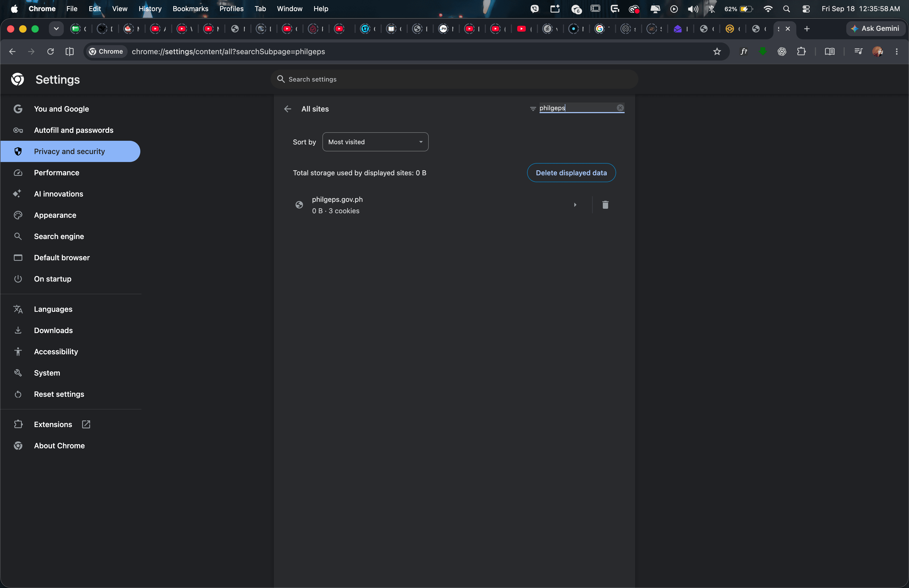Open the media controls toolbar icon

(x=858, y=52)
